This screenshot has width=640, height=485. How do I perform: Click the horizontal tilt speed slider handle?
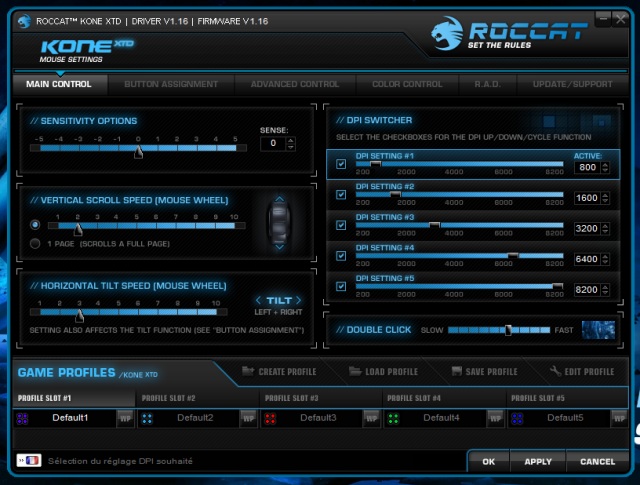point(80,316)
